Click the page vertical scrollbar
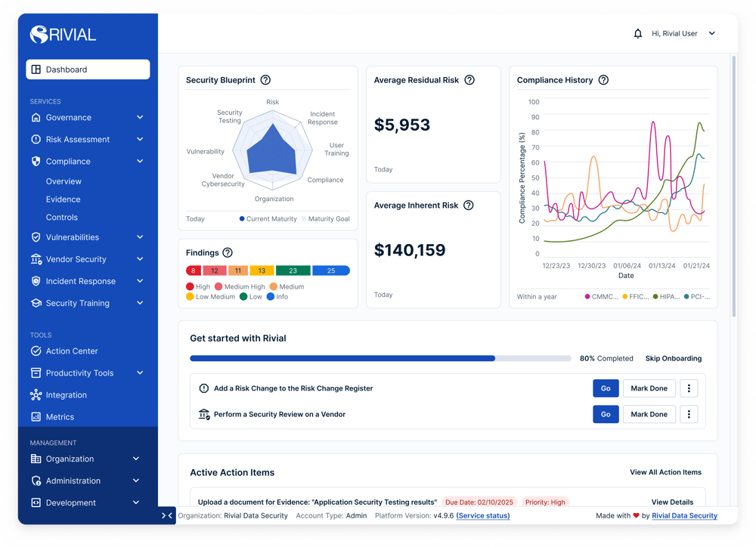This screenshot has width=756, height=547. [734, 186]
